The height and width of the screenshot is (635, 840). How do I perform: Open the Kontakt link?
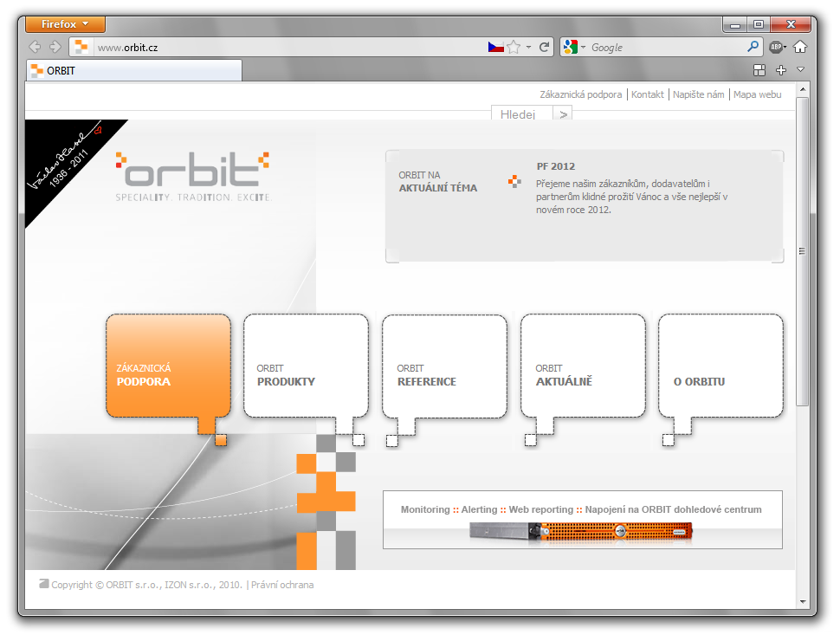(647, 94)
